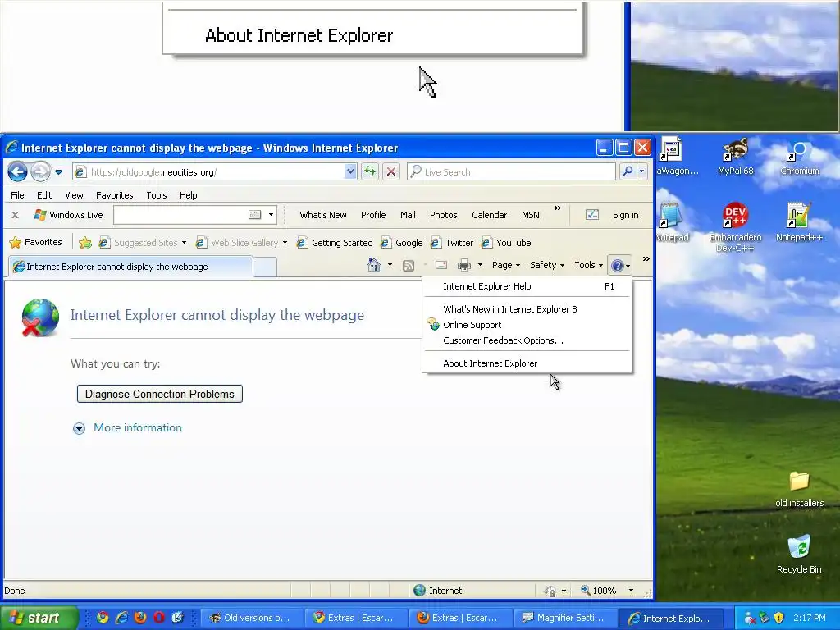Viewport: 840px width, 630px height.
Task: Open What's New on Windows Live toolbar
Action: click(x=323, y=215)
